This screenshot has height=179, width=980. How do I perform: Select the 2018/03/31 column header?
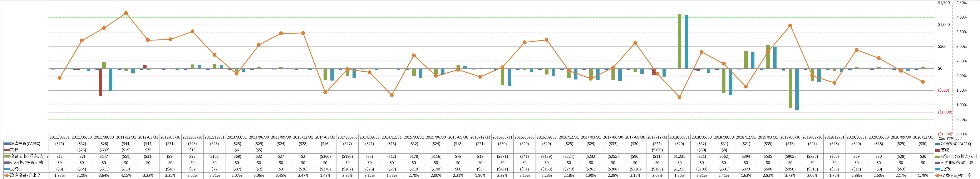(679, 137)
